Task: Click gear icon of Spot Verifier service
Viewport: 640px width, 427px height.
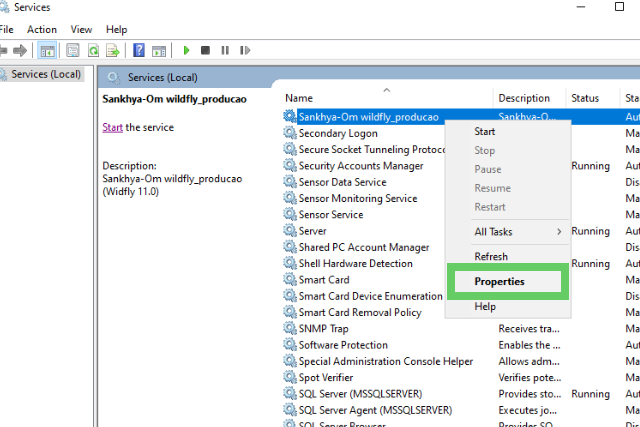Action: (290, 378)
